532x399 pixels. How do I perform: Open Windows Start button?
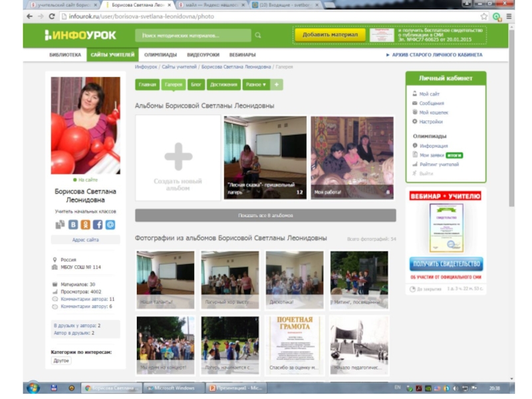33,388
